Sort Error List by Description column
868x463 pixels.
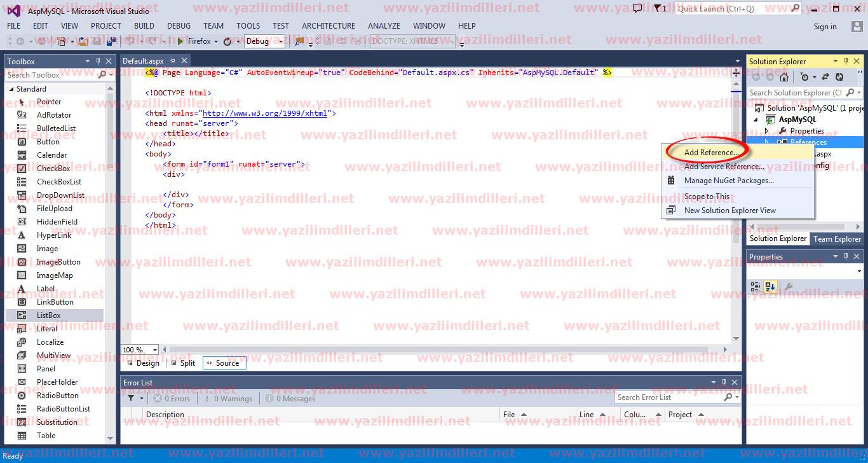(322, 415)
